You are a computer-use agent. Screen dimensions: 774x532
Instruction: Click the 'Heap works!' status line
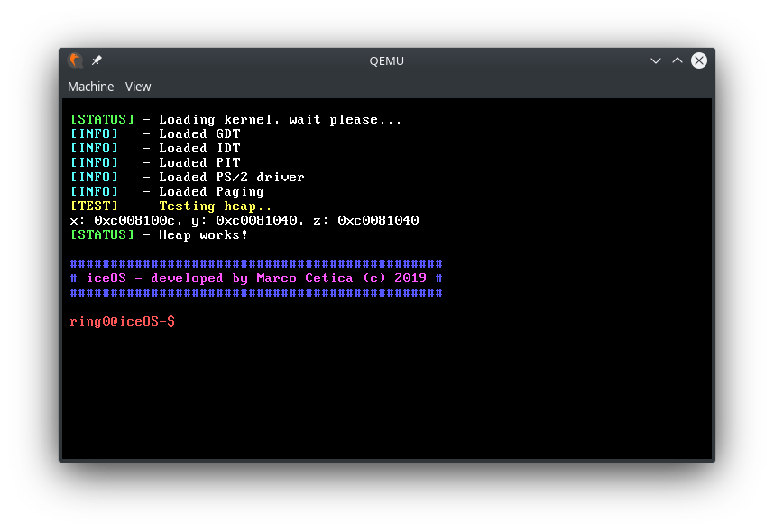click(203, 234)
